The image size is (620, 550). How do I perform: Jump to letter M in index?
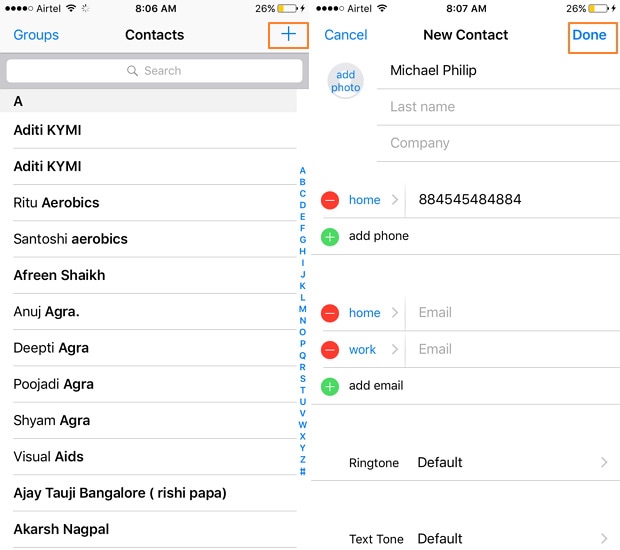point(302,309)
